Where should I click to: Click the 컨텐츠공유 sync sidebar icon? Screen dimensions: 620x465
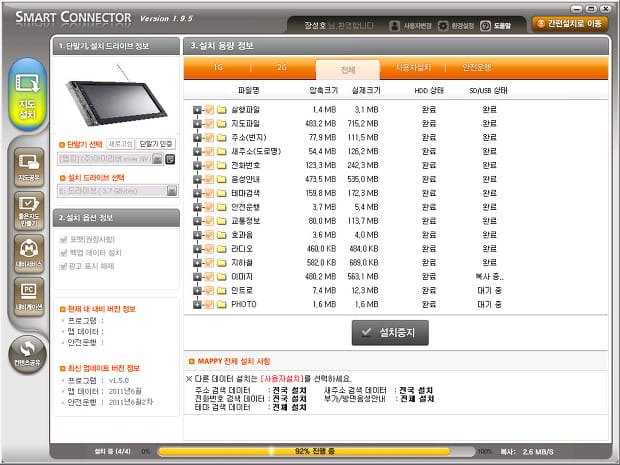tap(27, 349)
